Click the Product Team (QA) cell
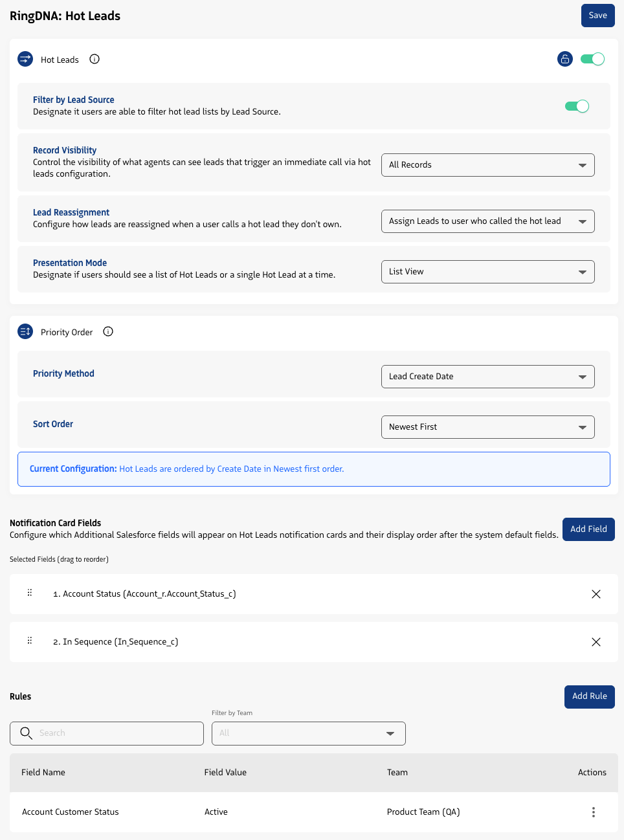Screen dimensions: 624x840 click(x=423, y=812)
